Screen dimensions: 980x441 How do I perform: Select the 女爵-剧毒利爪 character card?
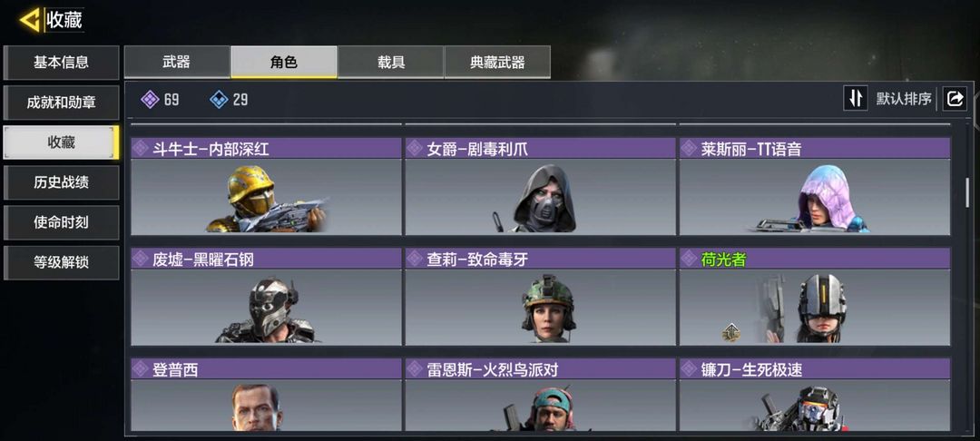(x=541, y=186)
